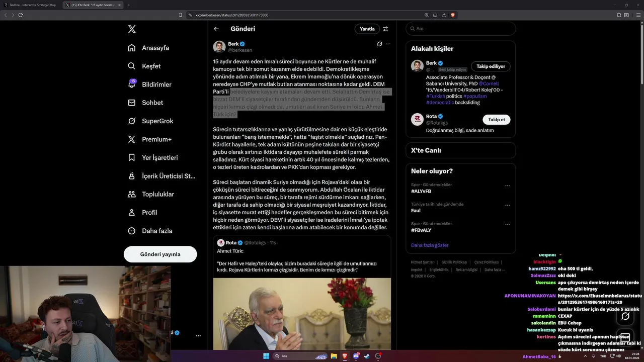Viewport: 644px width, 362px height.
Task: Open File Explorer from taskbar
Action: click(x=334, y=356)
